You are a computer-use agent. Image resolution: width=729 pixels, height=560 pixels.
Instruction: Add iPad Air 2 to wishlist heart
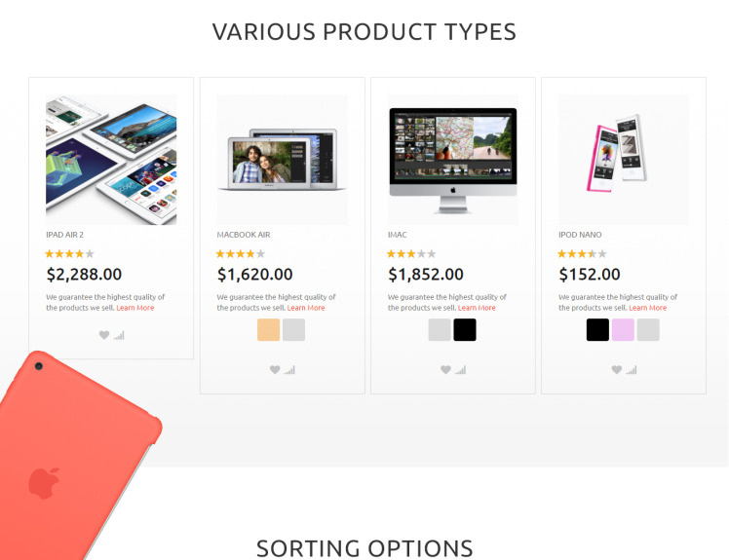(x=104, y=335)
